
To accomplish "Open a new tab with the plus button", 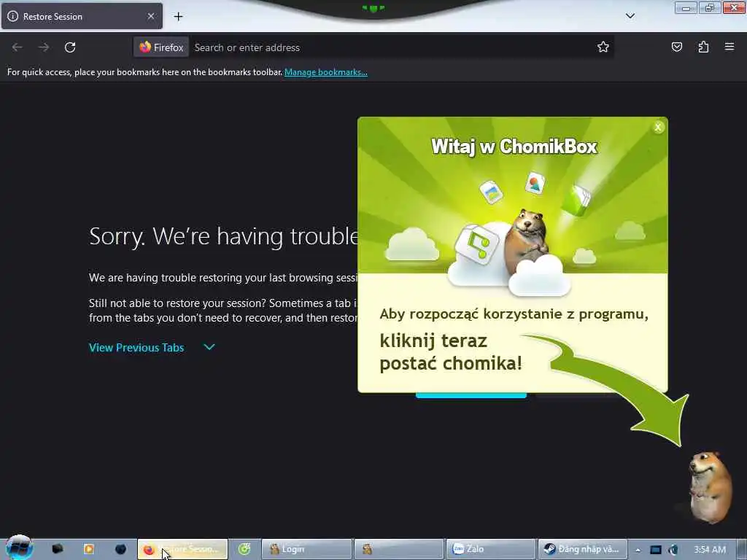I will click(178, 17).
